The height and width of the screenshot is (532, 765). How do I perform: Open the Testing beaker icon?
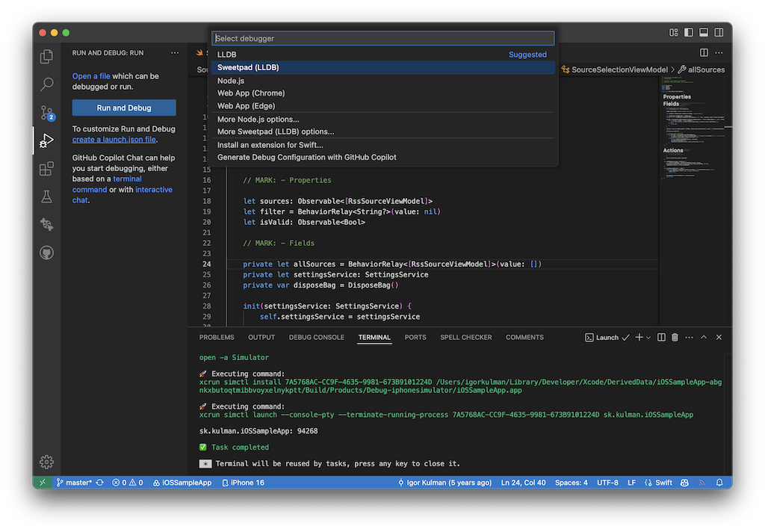coord(46,196)
